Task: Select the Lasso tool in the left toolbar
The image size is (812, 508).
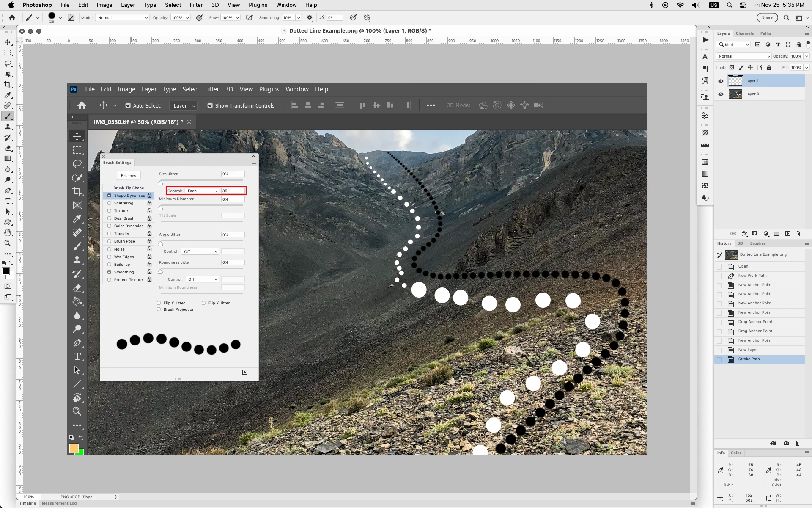Action: coord(8,63)
